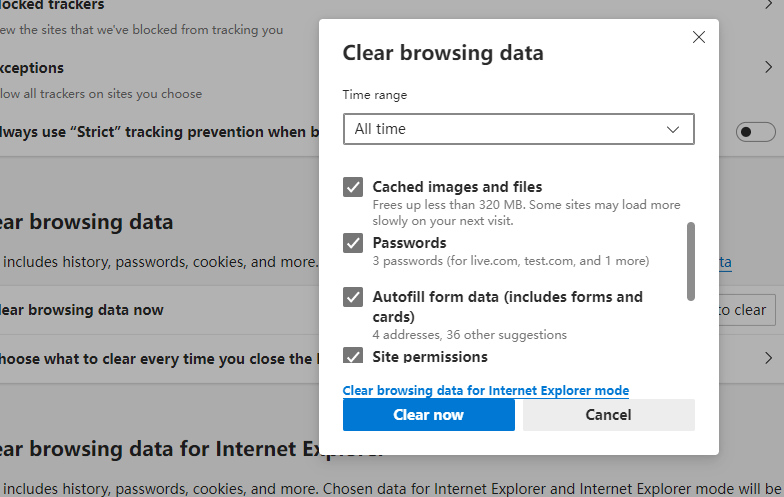Expand Blocked trackers chevron arrow
The height and width of the screenshot is (497, 784).
click(768, 5)
